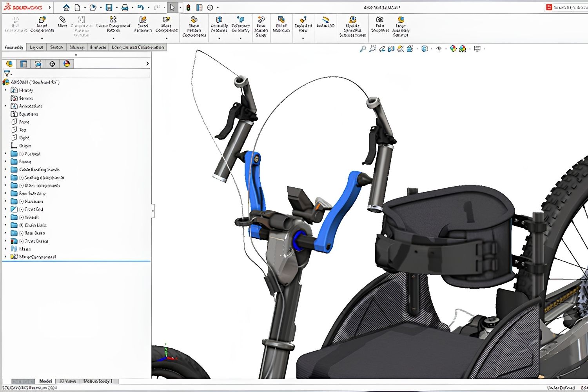
Task: Open the Sketch tab
Action: coord(56,47)
